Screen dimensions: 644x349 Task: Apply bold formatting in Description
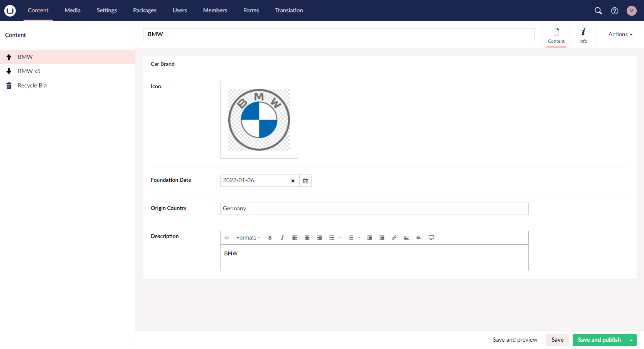(270, 238)
